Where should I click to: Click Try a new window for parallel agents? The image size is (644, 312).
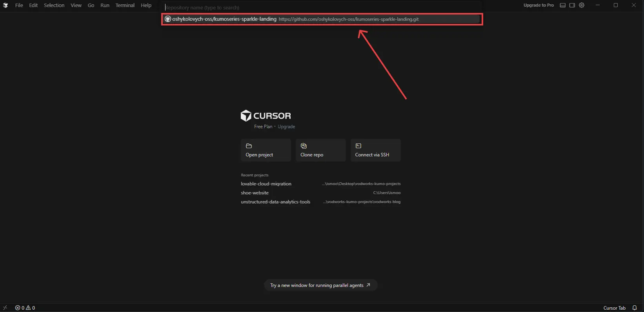point(320,285)
